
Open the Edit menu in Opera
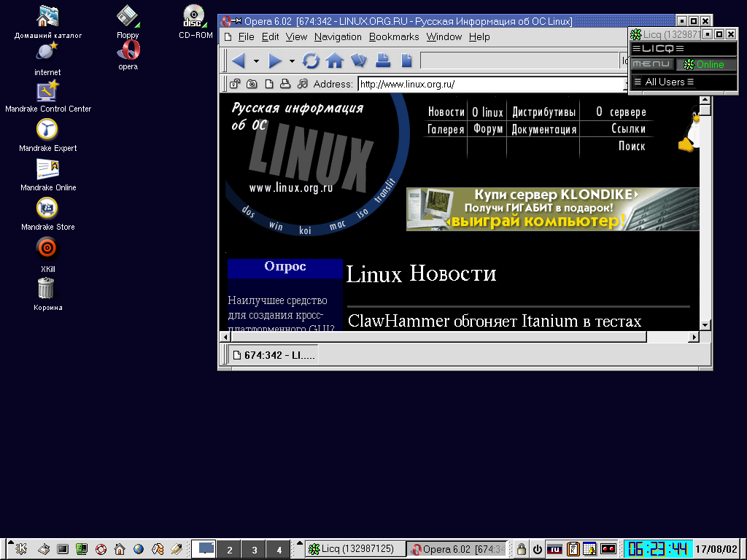point(270,36)
